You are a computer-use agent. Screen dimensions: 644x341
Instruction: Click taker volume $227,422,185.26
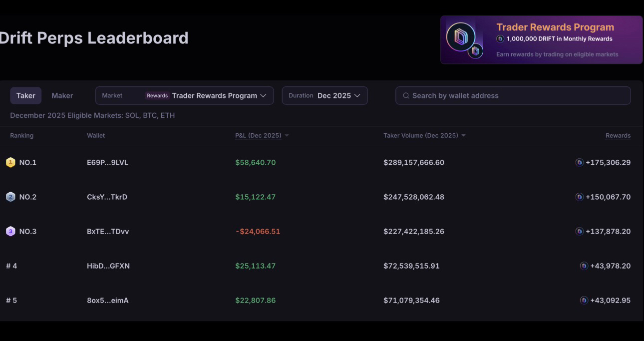[x=413, y=231]
